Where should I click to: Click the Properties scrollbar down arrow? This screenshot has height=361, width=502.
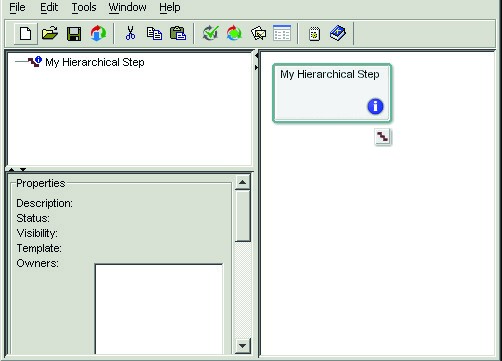[x=242, y=346]
